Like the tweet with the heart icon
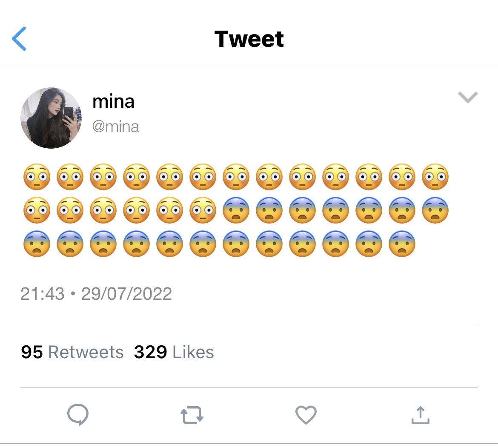 [306, 415]
